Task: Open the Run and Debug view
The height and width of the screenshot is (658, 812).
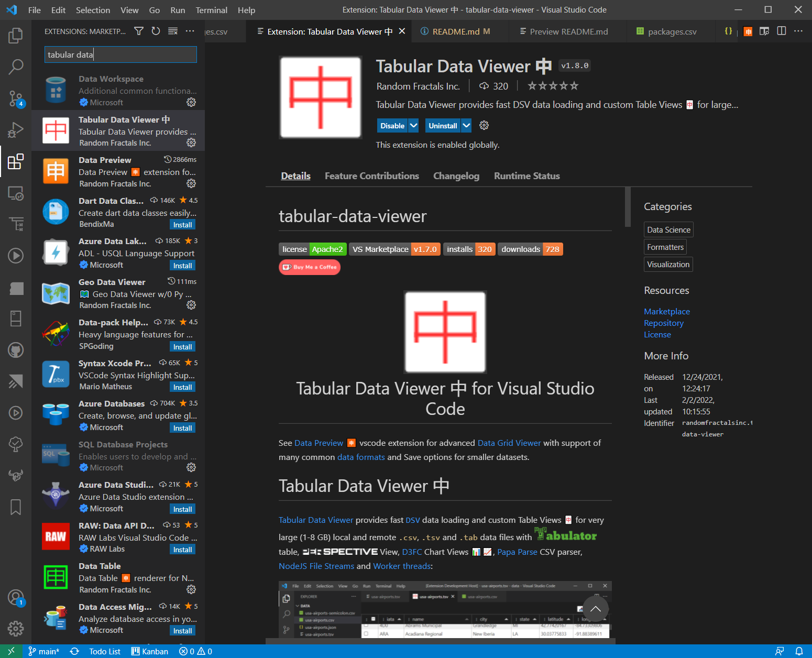Action: point(16,129)
